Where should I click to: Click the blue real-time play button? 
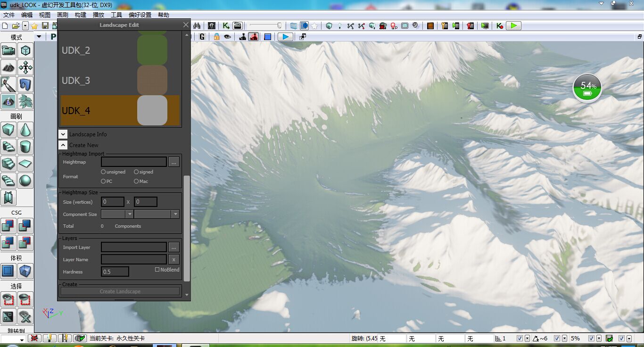(x=285, y=37)
